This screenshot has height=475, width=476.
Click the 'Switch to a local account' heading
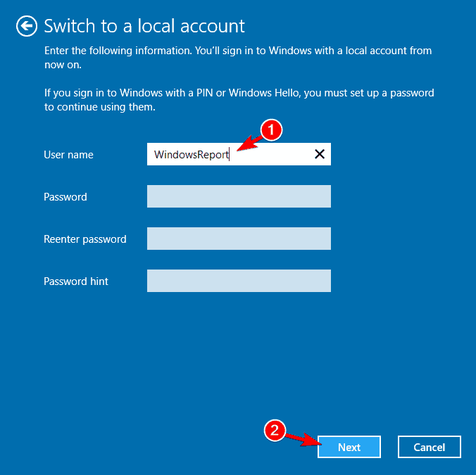(x=144, y=26)
